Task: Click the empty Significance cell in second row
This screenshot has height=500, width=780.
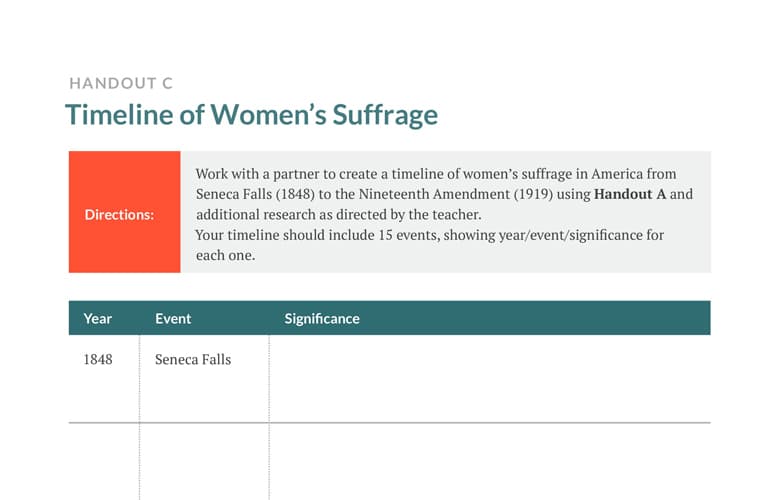Action: (490, 462)
